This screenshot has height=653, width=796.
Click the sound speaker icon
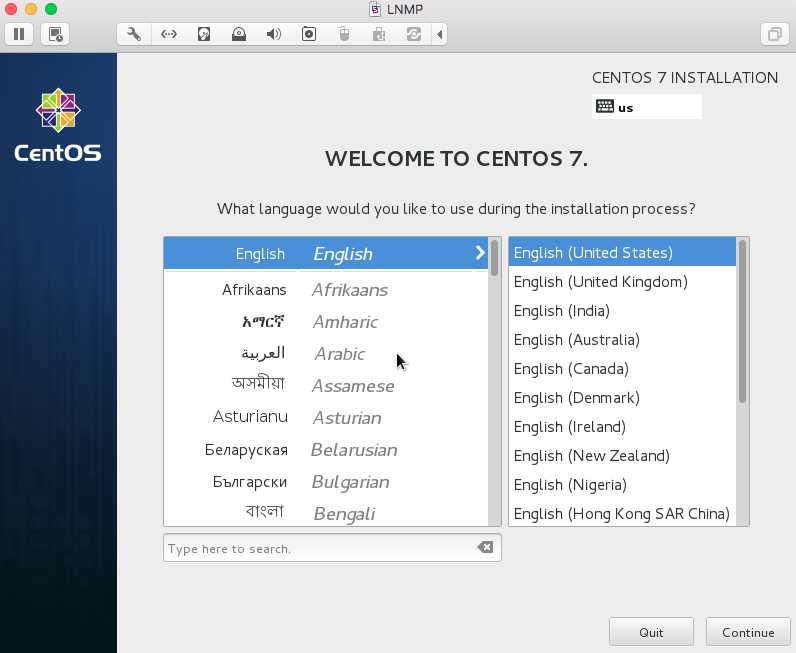(274, 34)
